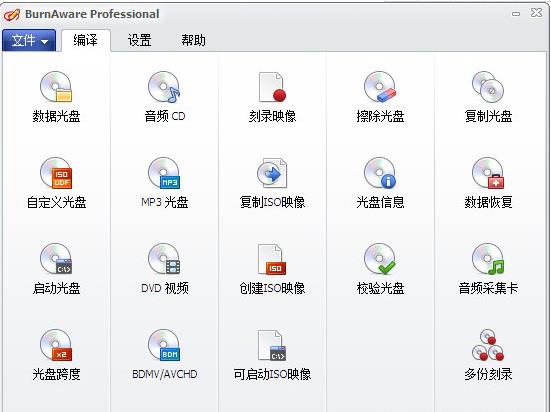Open the BDMV/AVCHD Blu-ray tool
Image resolution: width=551 pixels, height=412 pixels.
click(x=164, y=355)
